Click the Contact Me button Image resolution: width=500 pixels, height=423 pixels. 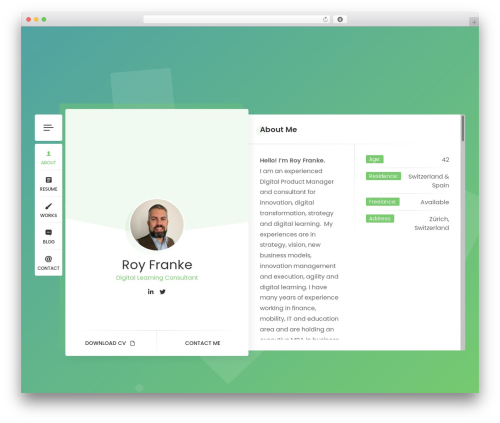(202, 343)
